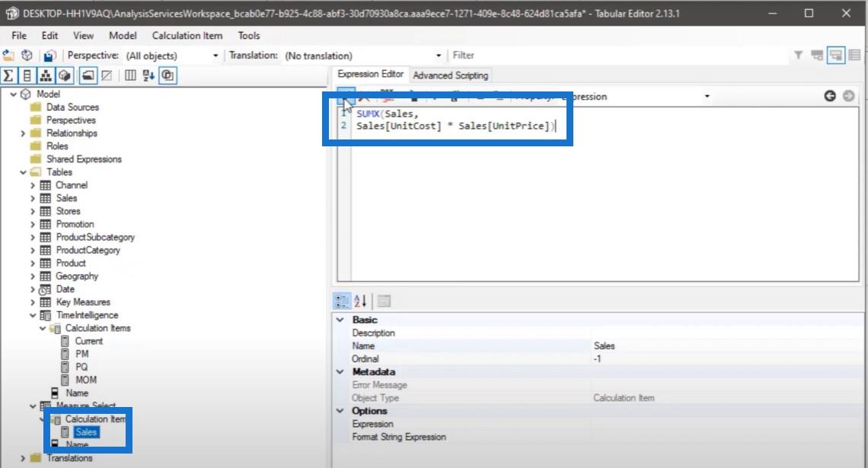Expand the Stores table node
This screenshot has width=868, height=468.
coord(32,211)
